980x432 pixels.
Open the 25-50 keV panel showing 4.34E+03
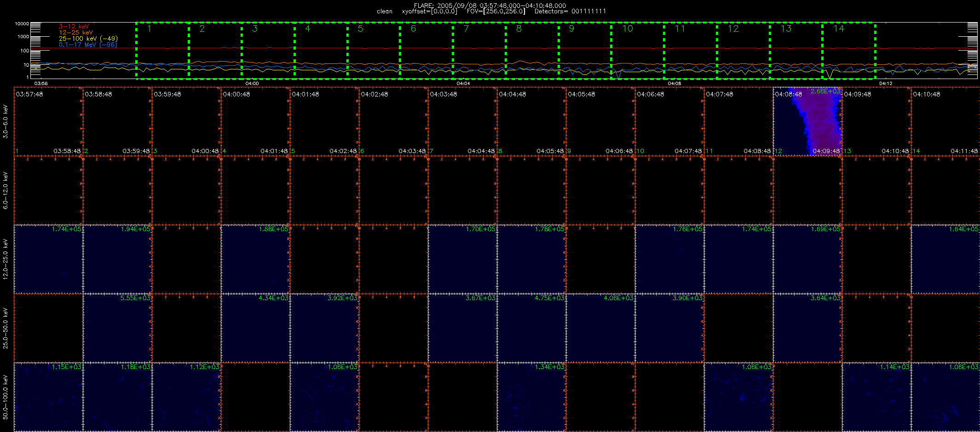click(x=255, y=328)
